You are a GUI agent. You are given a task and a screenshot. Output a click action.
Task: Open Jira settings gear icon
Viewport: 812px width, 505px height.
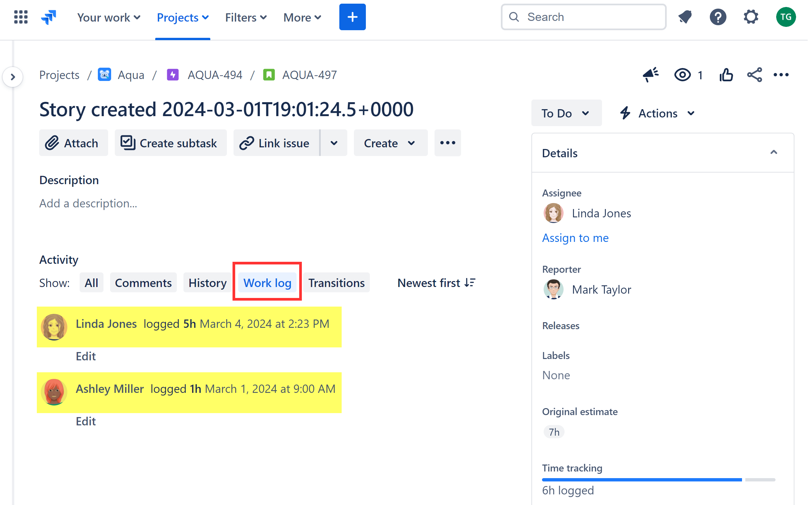(751, 17)
